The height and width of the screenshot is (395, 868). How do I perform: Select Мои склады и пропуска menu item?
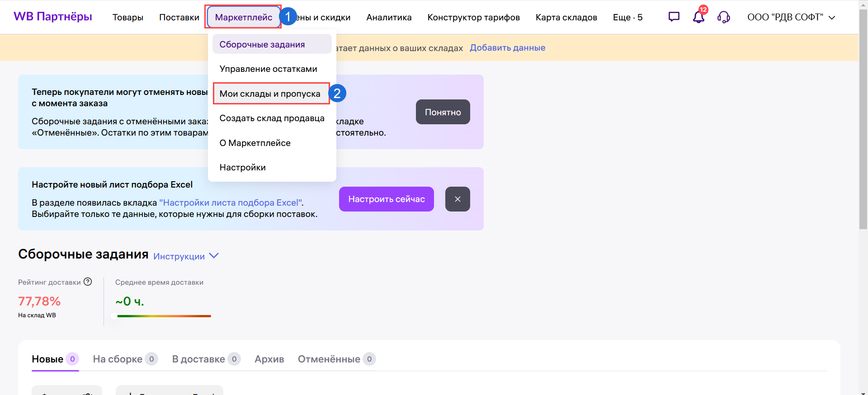271,94
